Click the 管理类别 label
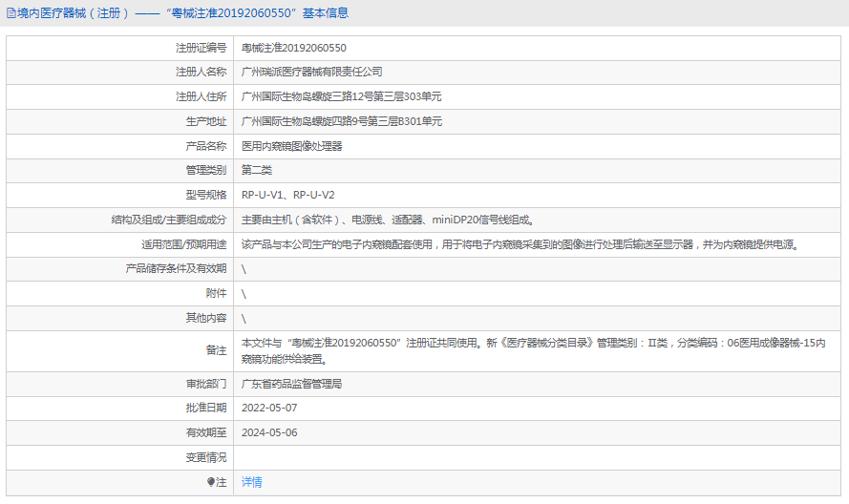Image resolution: width=849 pixels, height=504 pixels. point(206,171)
